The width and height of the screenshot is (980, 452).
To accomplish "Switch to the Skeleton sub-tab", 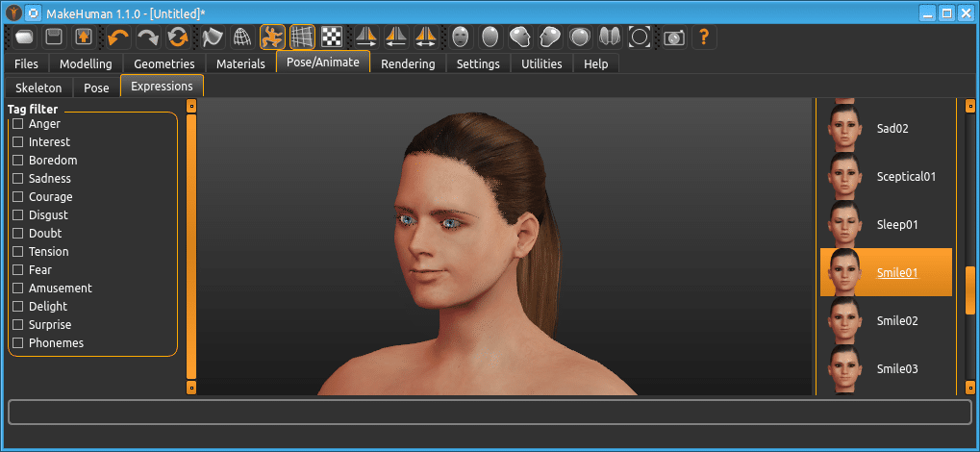I will (38, 88).
